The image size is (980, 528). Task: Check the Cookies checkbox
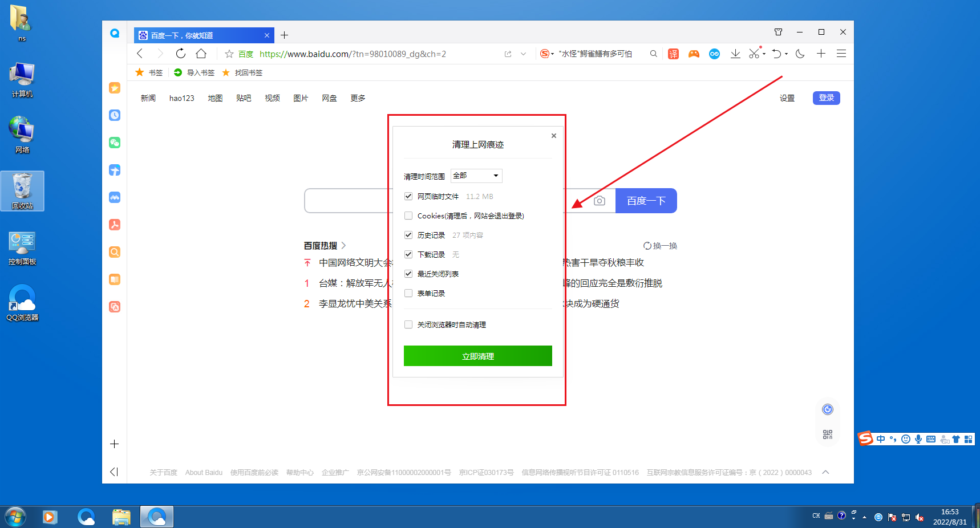coord(408,216)
